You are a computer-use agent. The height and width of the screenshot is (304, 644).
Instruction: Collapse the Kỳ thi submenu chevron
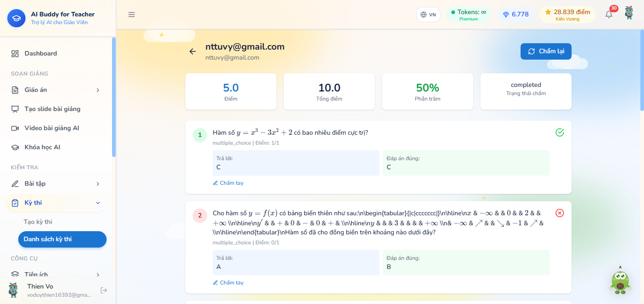[x=98, y=203]
